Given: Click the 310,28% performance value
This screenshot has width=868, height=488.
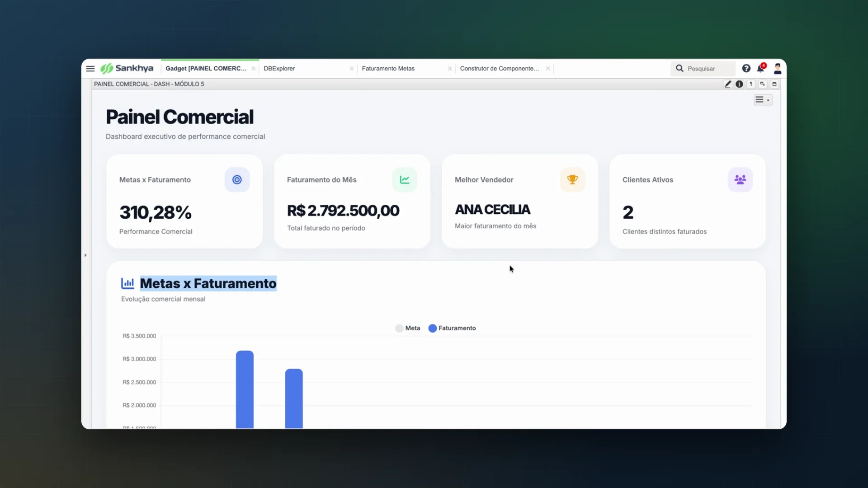Looking at the screenshot, I should coord(156,212).
